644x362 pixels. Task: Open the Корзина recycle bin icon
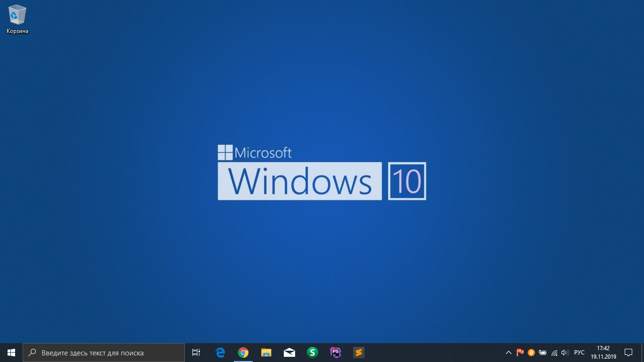click(x=17, y=19)
